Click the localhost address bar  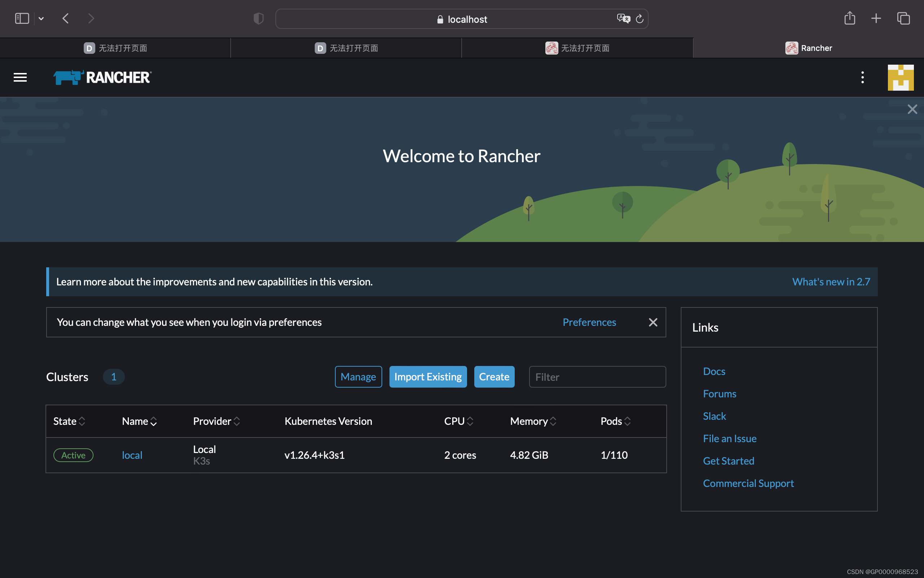[462, 19]
